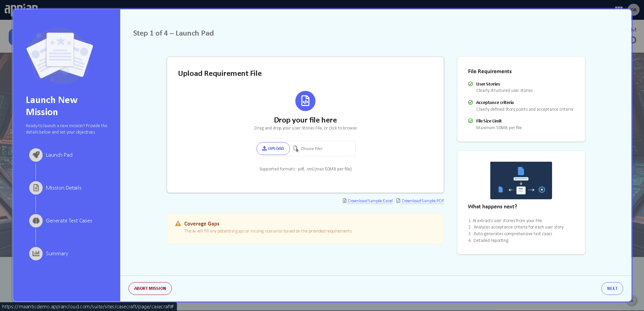Click the NEXT button

point(612,289)
